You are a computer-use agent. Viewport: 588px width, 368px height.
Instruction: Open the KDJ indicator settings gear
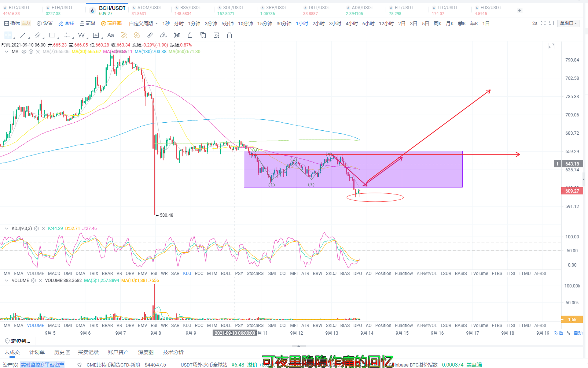point(36,228)
